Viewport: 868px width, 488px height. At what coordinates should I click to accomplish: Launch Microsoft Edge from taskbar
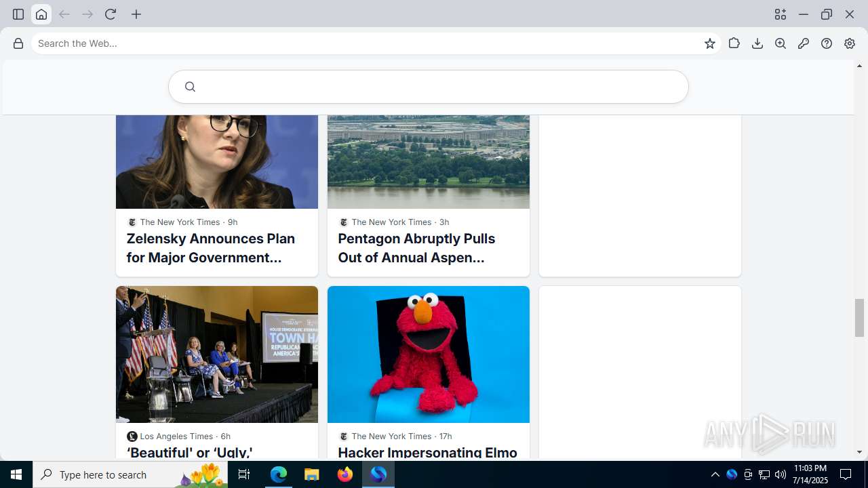tap(279, 474)
